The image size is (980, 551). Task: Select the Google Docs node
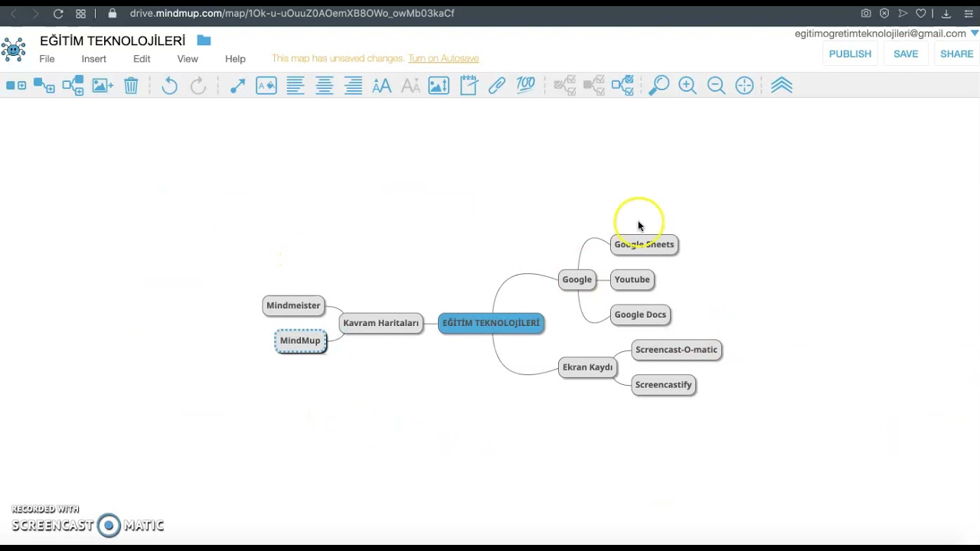[x=640, y=315]
